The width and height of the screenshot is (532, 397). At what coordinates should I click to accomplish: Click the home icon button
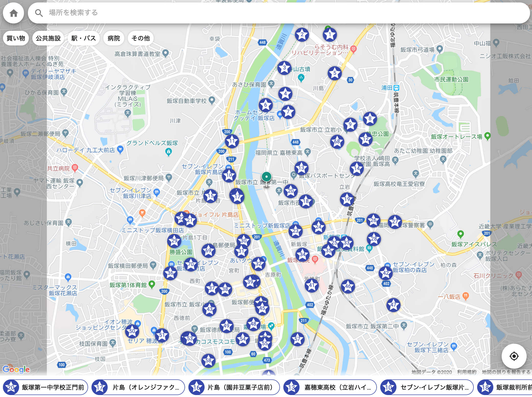13,13
